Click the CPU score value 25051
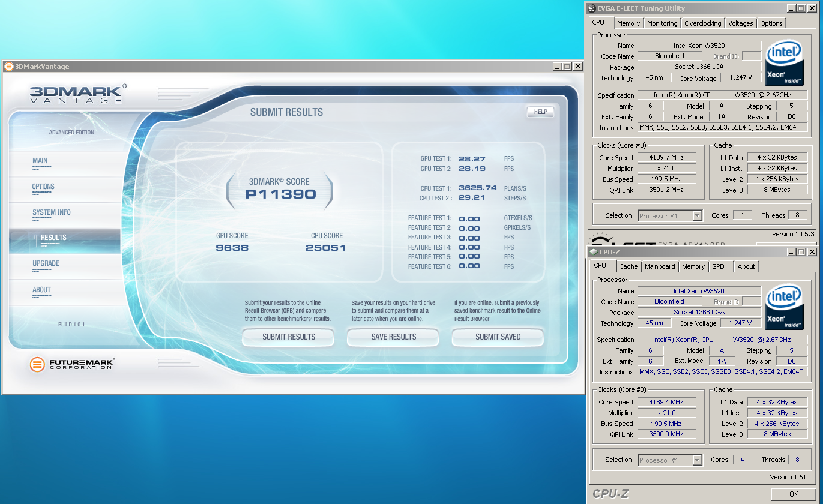 pyautogui.click(x=325, y=247)
